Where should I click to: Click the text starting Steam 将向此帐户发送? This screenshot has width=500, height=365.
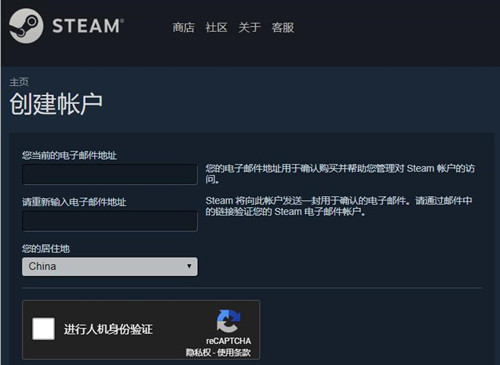pyautogui.click(x=339, y=206)
